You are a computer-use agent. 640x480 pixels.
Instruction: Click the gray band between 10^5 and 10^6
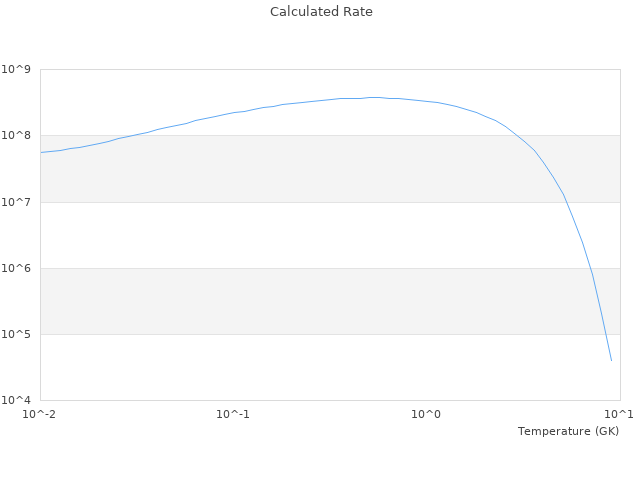[300, 301]
